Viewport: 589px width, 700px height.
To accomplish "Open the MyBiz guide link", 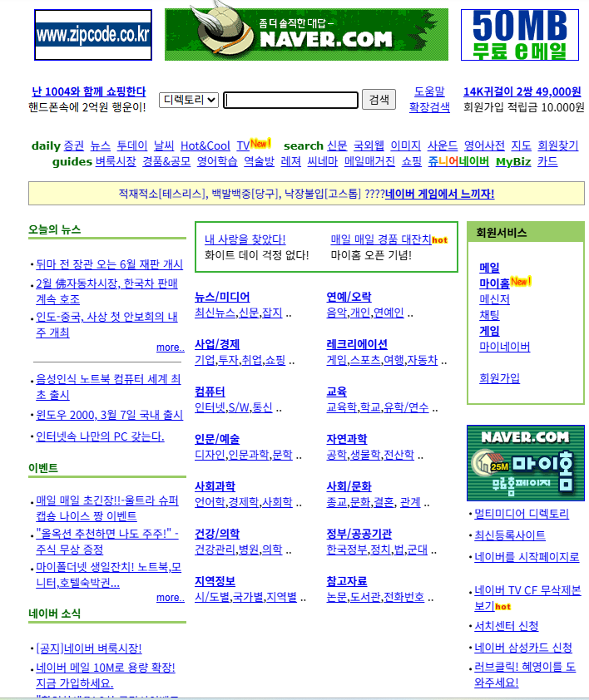I will point(513,161).
